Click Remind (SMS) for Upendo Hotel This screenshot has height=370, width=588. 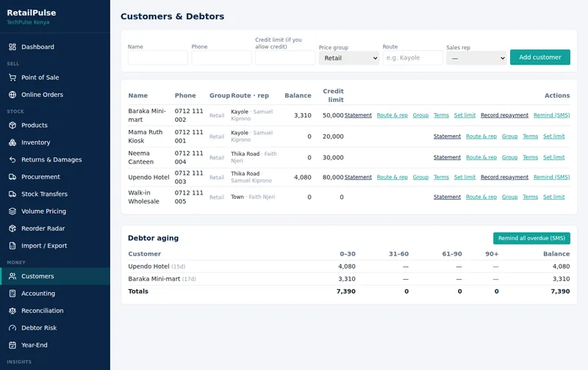coord(552,177)
